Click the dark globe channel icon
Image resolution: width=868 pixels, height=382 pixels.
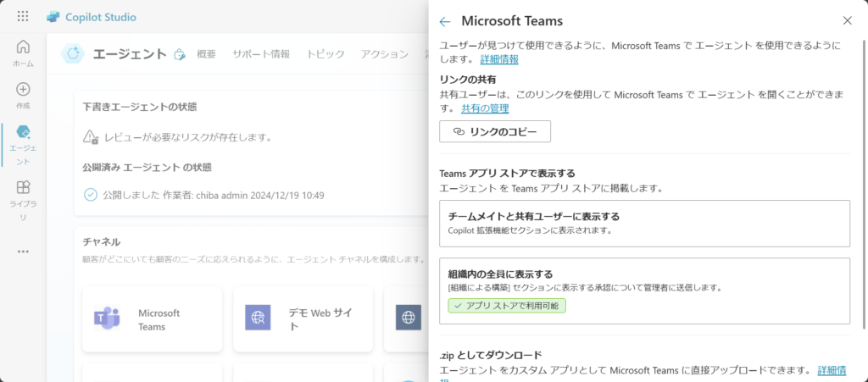point(409,318)
